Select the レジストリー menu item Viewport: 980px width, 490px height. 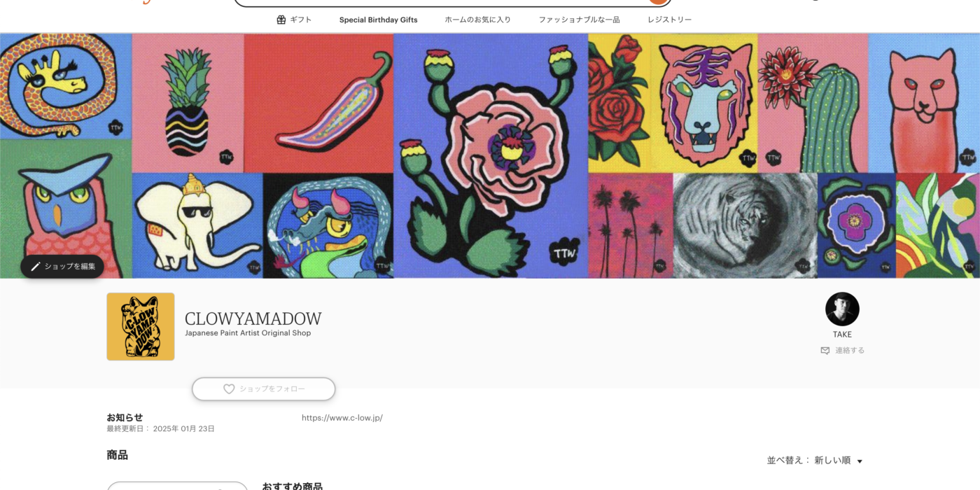coord(669,20)
